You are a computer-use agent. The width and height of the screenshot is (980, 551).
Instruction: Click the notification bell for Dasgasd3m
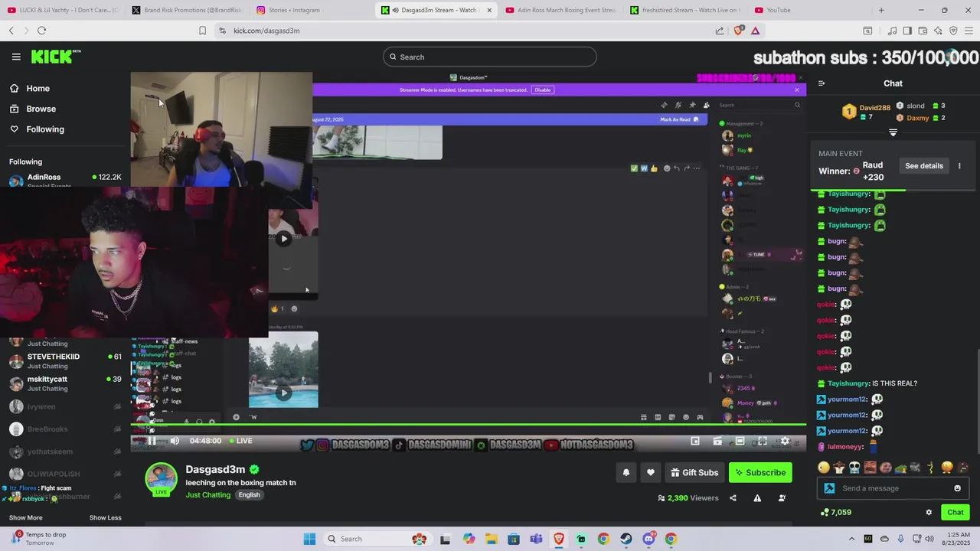click(626, 473)
